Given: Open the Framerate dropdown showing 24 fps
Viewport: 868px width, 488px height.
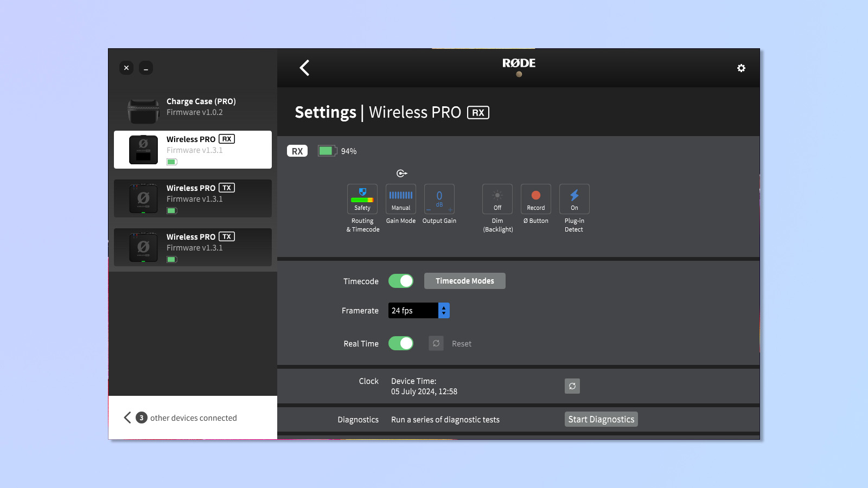Looking at the screenshot, I should point(418,310).
